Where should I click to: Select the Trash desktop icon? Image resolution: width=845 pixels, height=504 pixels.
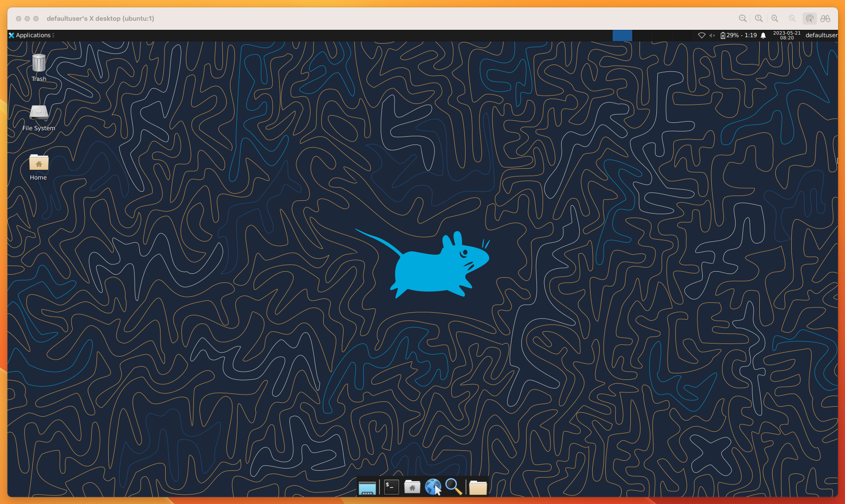click(x=39, y=67)
